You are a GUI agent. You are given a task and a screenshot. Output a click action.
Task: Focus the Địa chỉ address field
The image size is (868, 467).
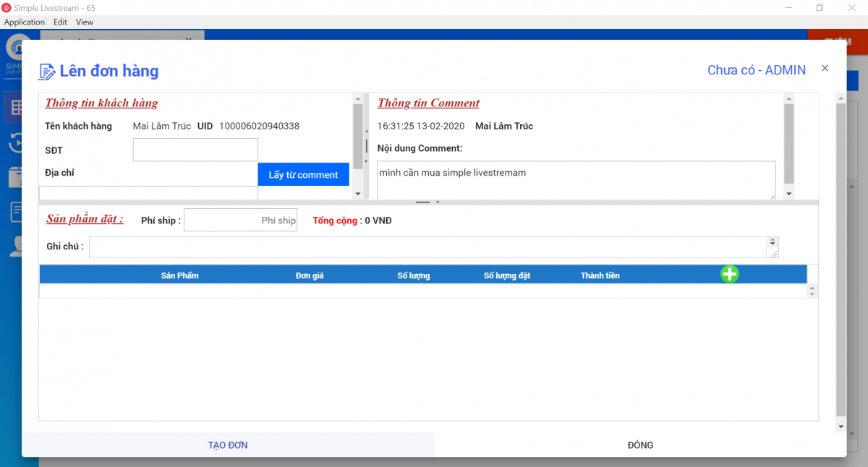(x=148, y=193)
